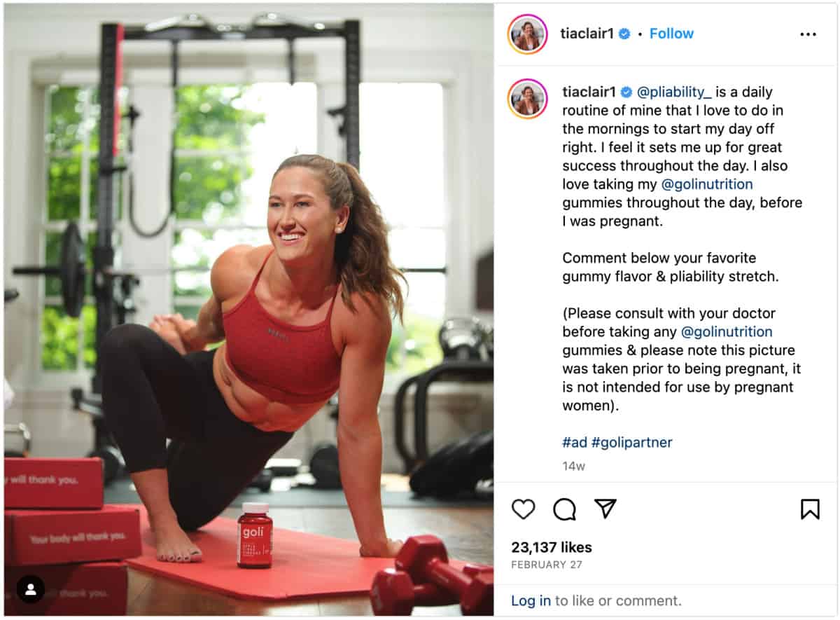Image resolution: width=840 pixels, height=620 pixels.
Task: Open profile avatar beside caption
Action: (528, 99)
